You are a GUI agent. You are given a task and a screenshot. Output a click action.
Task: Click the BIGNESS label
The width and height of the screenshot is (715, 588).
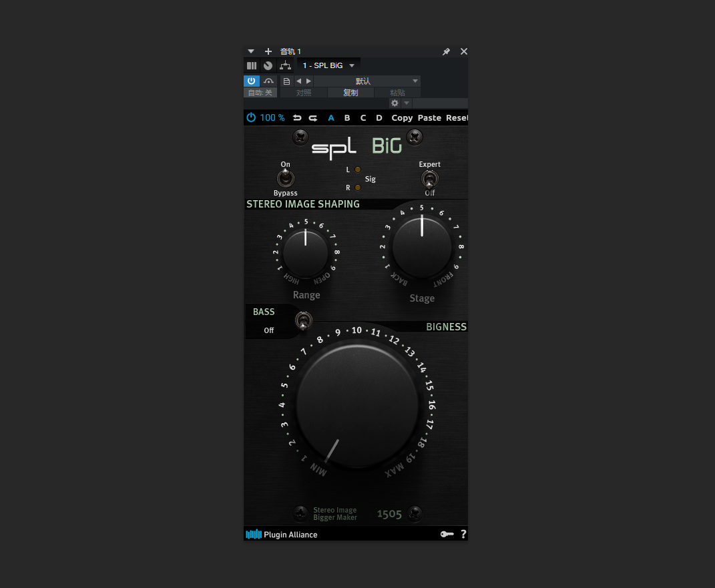[446, 327]
